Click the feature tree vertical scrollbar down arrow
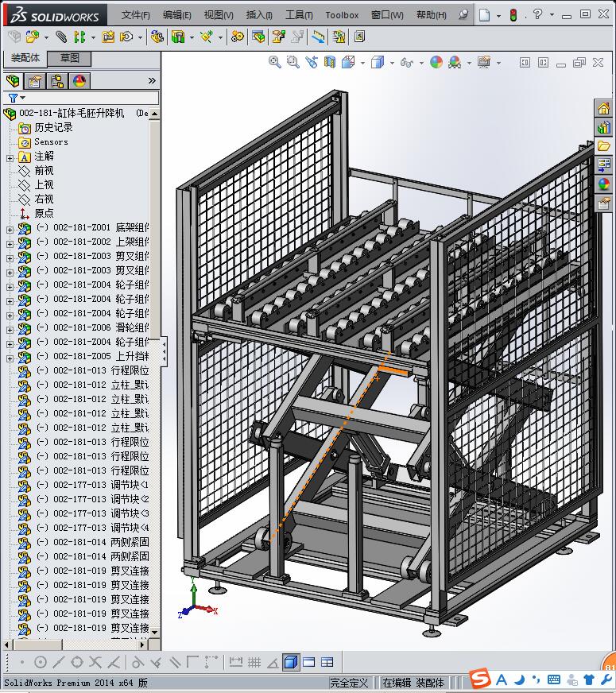 154,633
